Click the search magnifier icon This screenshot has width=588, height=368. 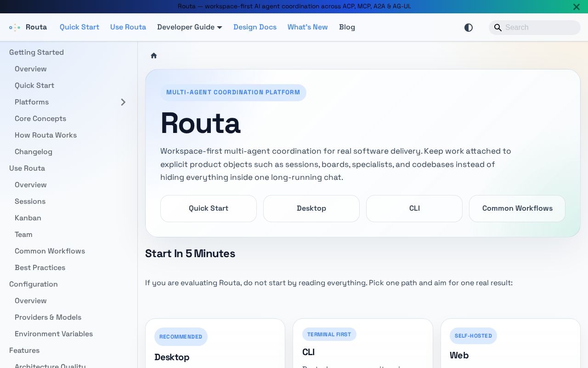click(x=498, y=28)
